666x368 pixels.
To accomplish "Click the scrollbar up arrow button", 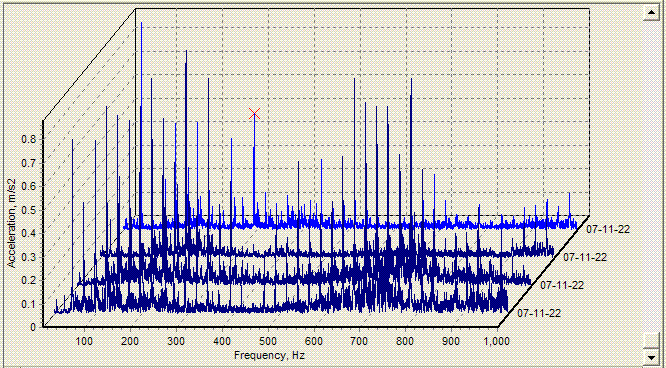I will tap(651, 12).
